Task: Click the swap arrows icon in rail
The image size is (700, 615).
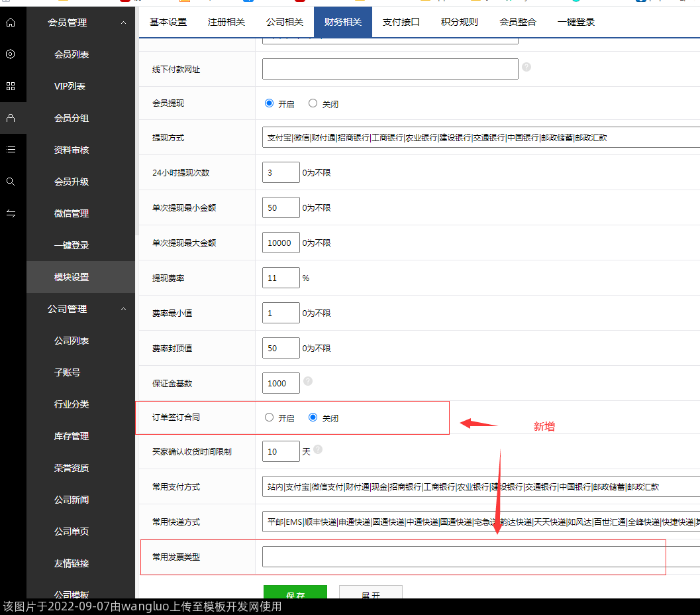Action: 11,213
